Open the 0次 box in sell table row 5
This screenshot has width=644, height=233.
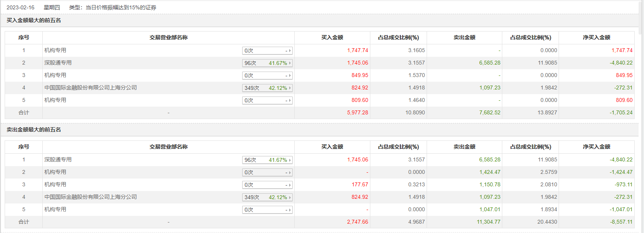[x=267, y=210]
